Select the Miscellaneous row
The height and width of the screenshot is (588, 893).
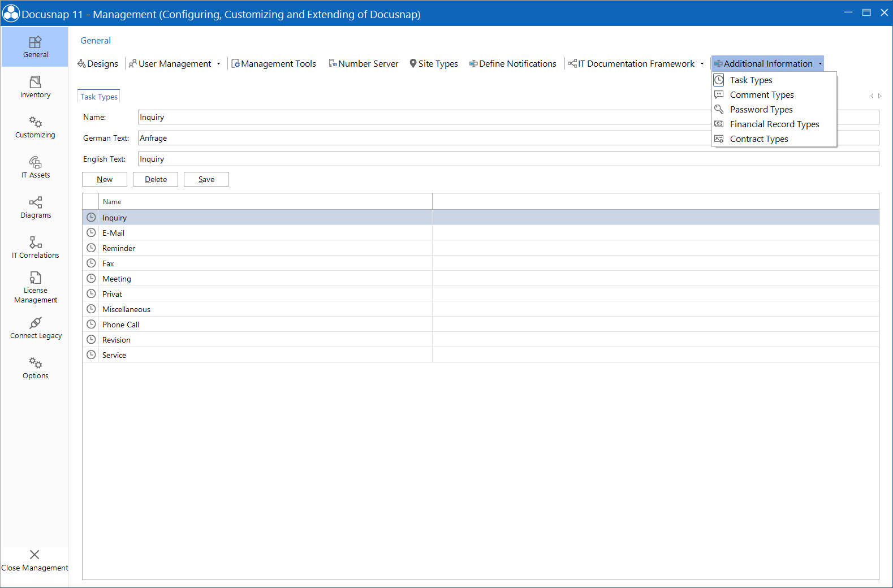click(x=481, y=309)
